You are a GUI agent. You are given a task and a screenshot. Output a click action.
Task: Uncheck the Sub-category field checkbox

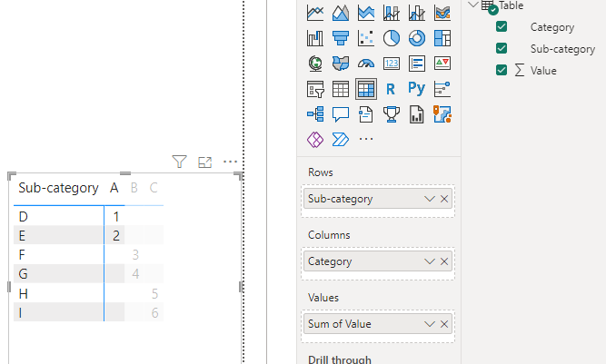502,48
